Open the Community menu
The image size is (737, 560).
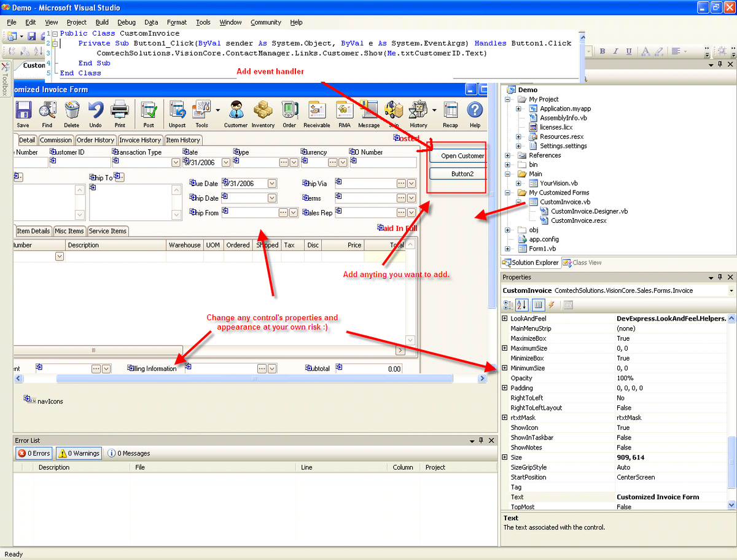pyautogui.click(x=266, y=22)
